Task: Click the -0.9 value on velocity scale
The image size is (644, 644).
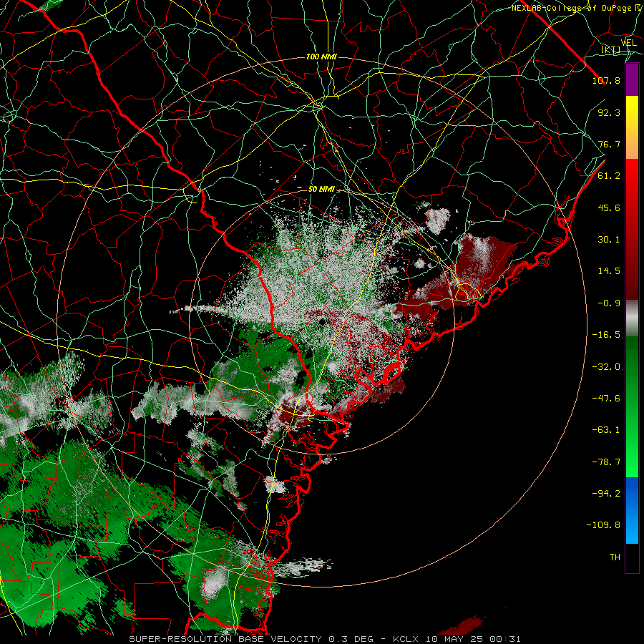Action: pos(609,303)
